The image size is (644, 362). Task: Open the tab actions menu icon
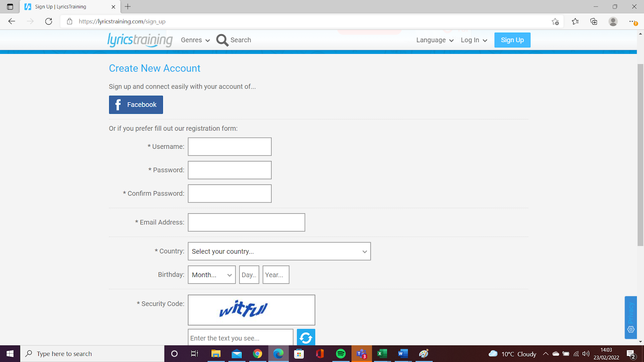(10, 6)
